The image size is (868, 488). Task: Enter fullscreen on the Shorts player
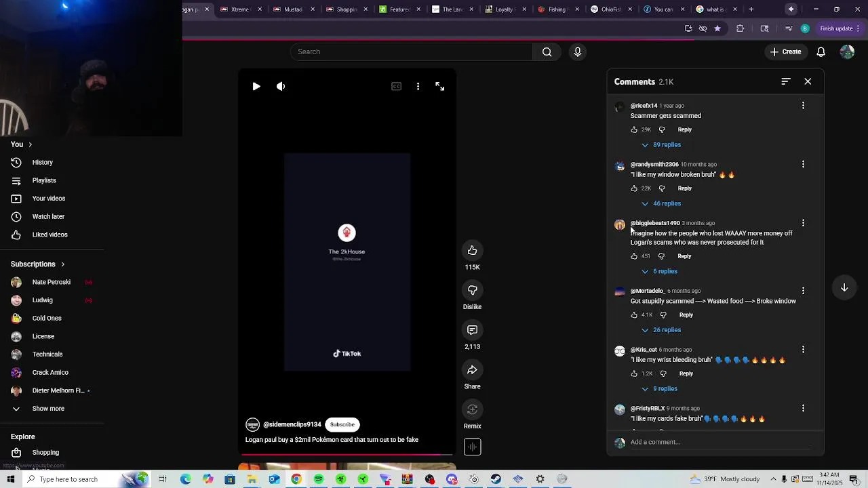(440, 86)
